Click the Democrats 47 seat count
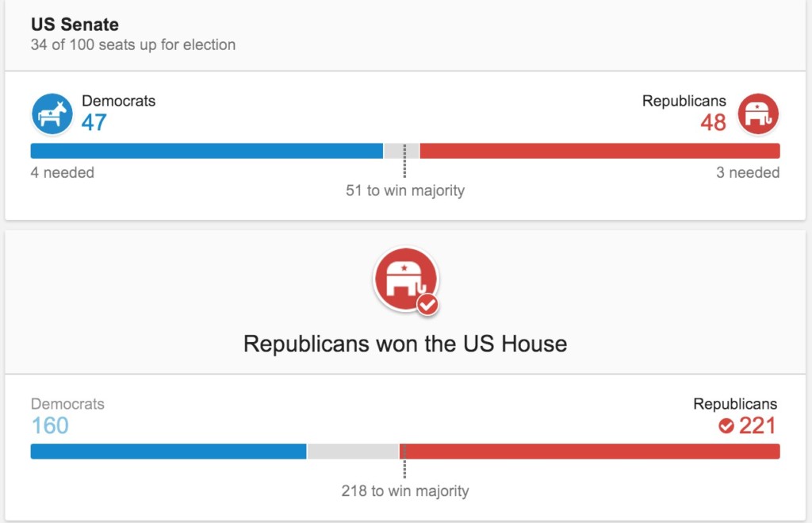Viewport: 812px width, 523px height. pyautogui.click(x=94, y=123)
